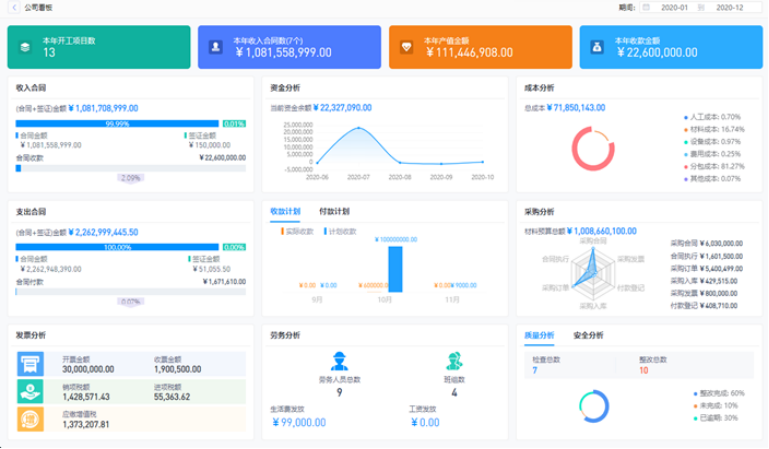
Task: Switch to the 付款计划 tab
Action: pyautogui.click(x=334, y=212)
